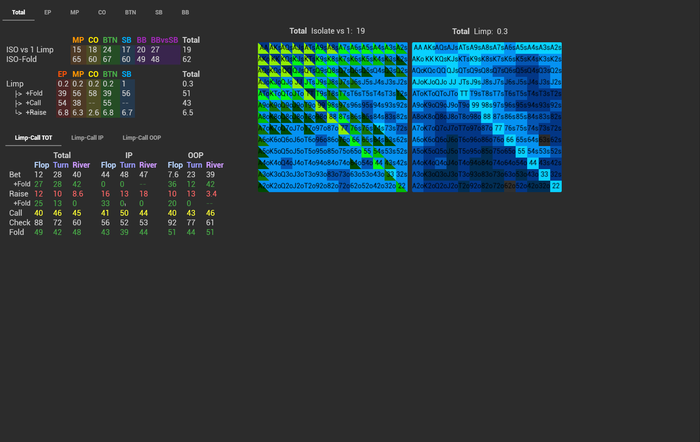Image resolution: width=700 pixels, height=442 pixels.
Task: Click Limp +Raise Total value 6.5
Action: 188,113
